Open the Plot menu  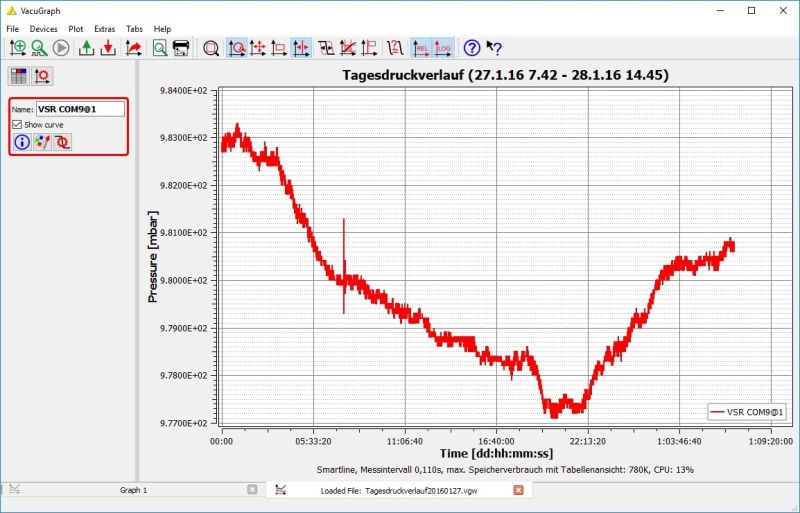[76, 29]
